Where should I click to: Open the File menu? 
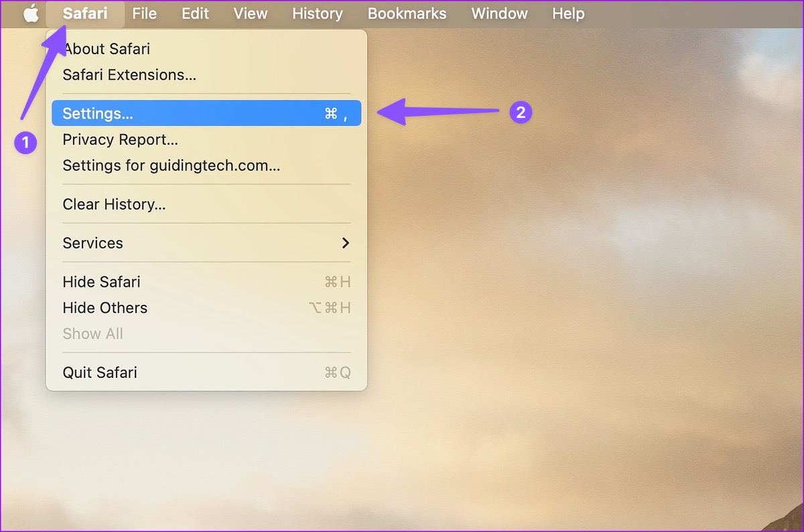click(144, 13)
